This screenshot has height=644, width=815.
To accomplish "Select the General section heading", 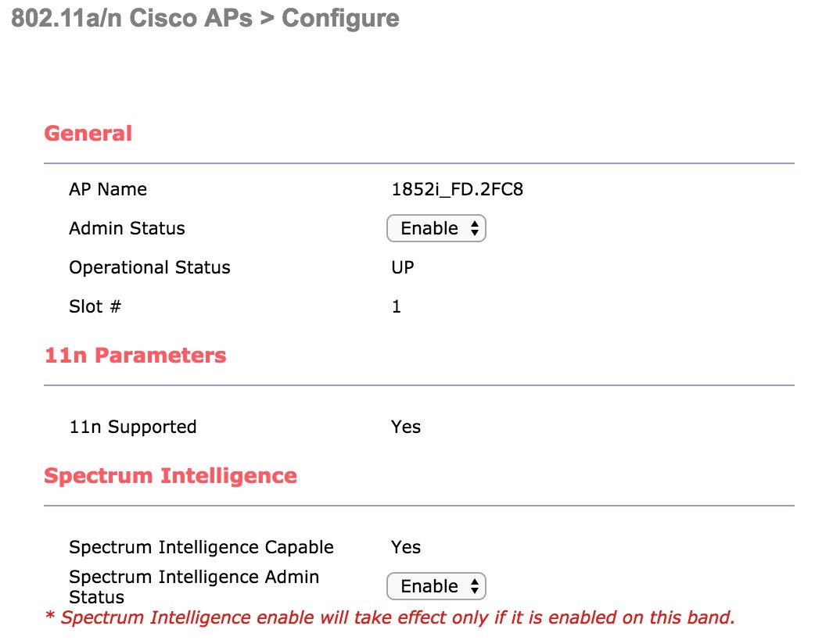I will 88,134.
